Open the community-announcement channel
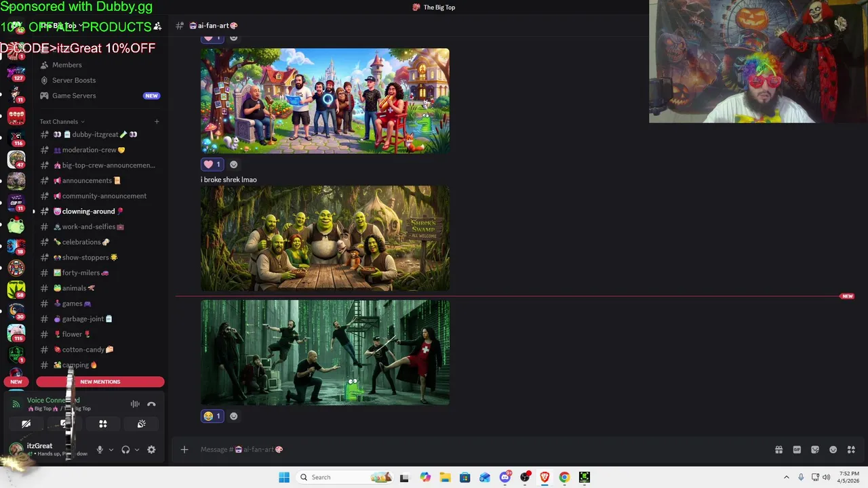This screenshot has width=868, height=488. point(100,196)
